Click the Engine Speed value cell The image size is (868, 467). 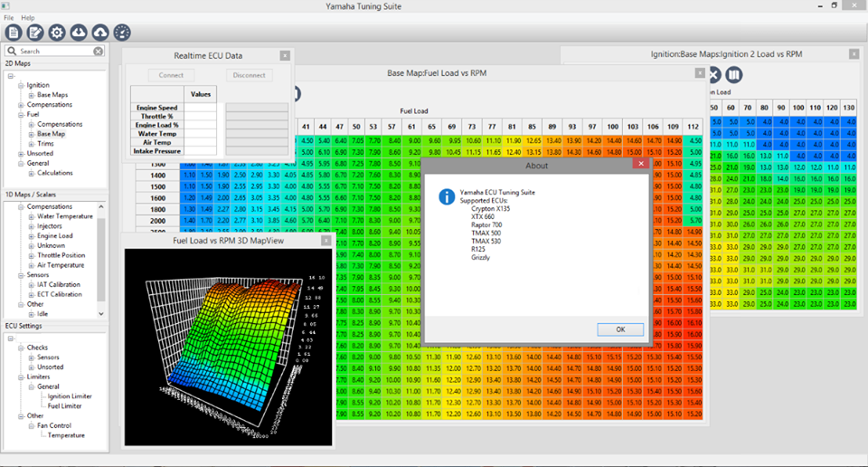coord(201,108)
